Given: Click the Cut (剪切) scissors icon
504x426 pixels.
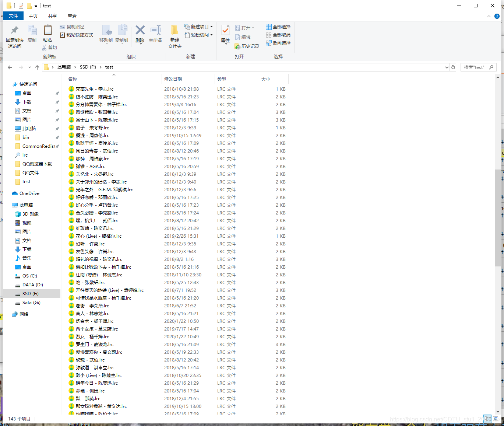Looking at the screenshot, I should pos(44,48).
